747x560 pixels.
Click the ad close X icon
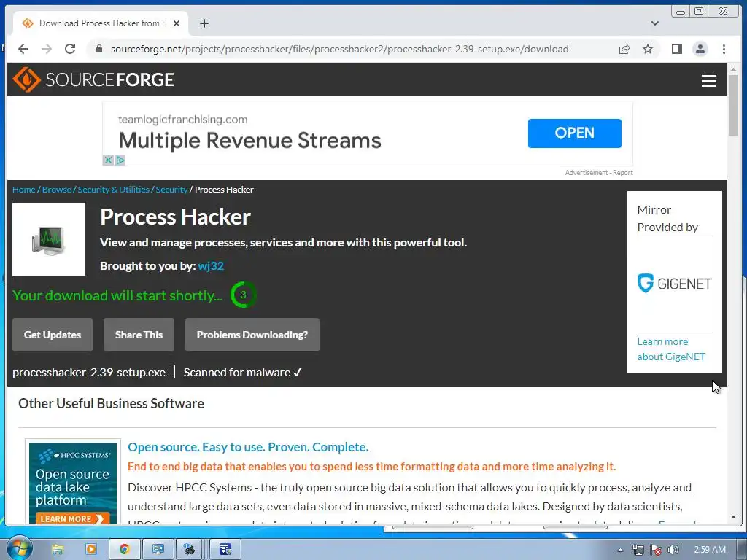point(108,160)
